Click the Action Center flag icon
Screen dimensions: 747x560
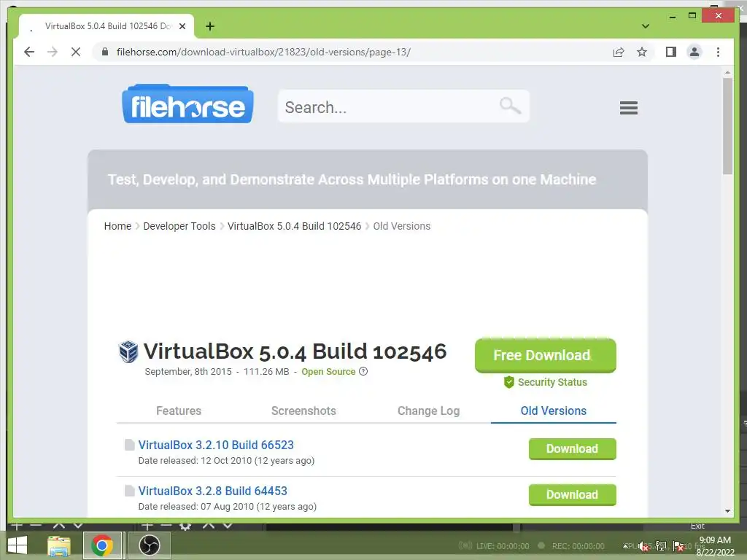[678, 546]
